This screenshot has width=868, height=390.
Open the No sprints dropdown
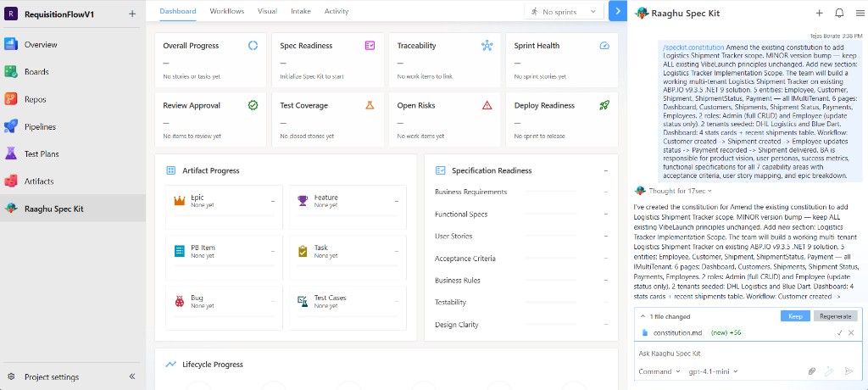click(x=564, y=12)
